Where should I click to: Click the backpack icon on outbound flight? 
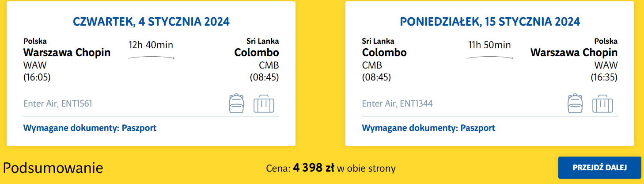(236, 103)
